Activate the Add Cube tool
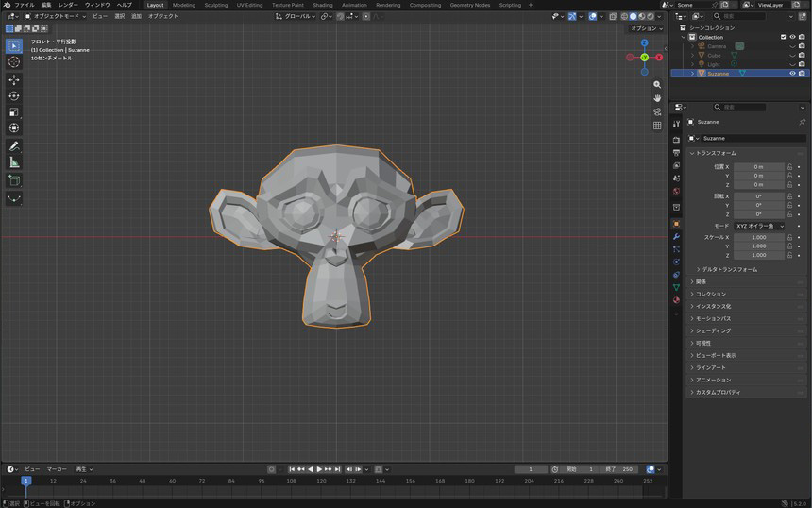 [x=14, y=180]
